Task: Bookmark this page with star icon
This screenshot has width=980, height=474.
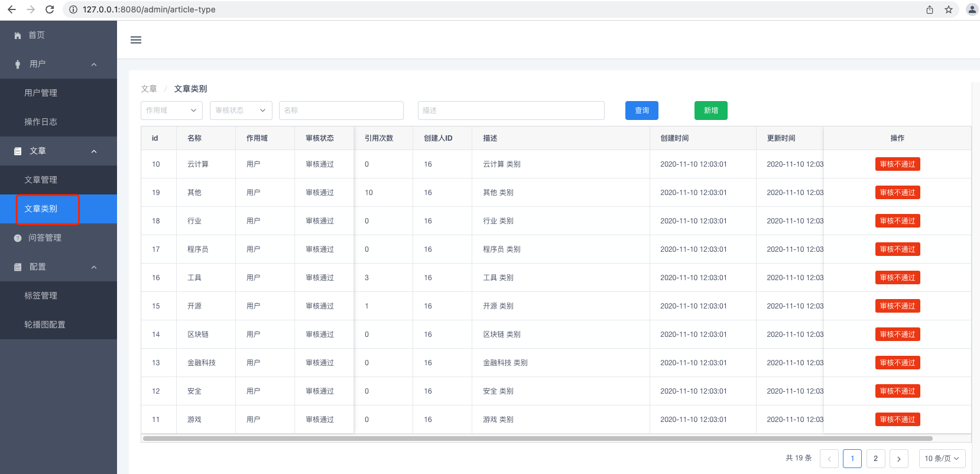Action: [949, 9]
